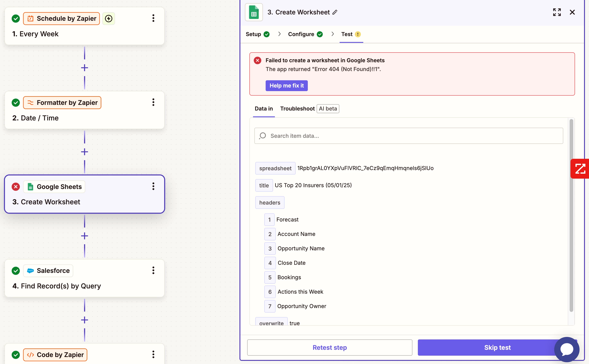The height and width of the screenshot is (364, 589).
Task: Focus the Search item data field
Action: (408, 136)
